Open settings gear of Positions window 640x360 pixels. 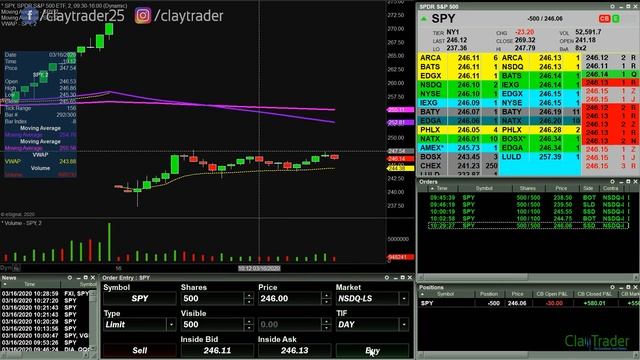612,287
